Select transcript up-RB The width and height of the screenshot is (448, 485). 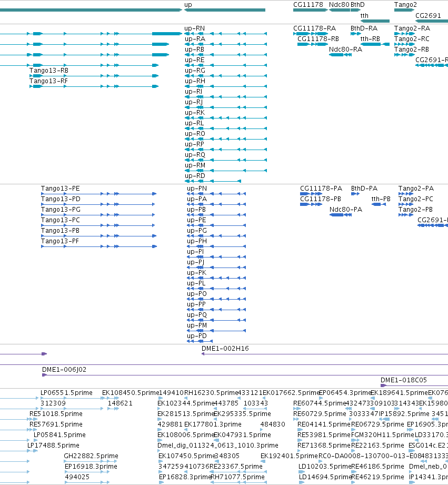(194, 50)
